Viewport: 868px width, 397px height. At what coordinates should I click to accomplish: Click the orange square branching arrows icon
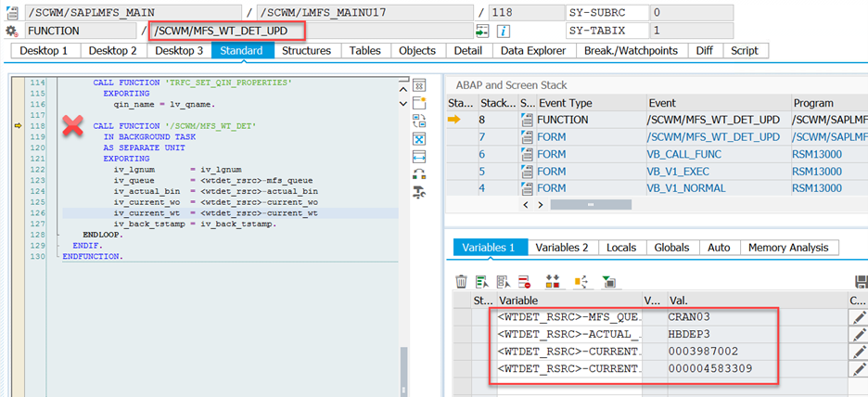(581, 282)
